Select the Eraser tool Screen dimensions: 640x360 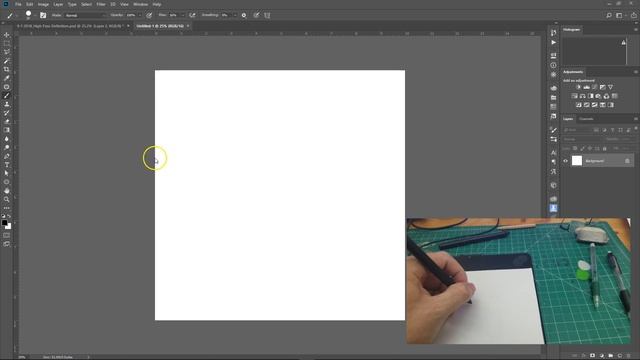click(x=7, y=121)
